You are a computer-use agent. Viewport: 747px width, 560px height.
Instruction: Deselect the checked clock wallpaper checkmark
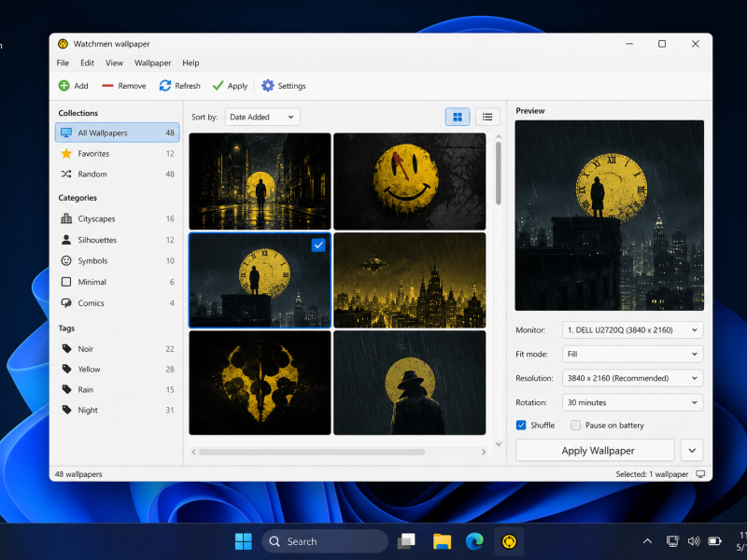(x=318, y=245)
